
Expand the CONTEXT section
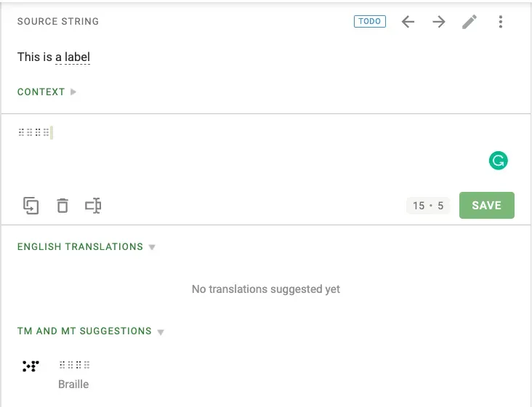(47, 92)
